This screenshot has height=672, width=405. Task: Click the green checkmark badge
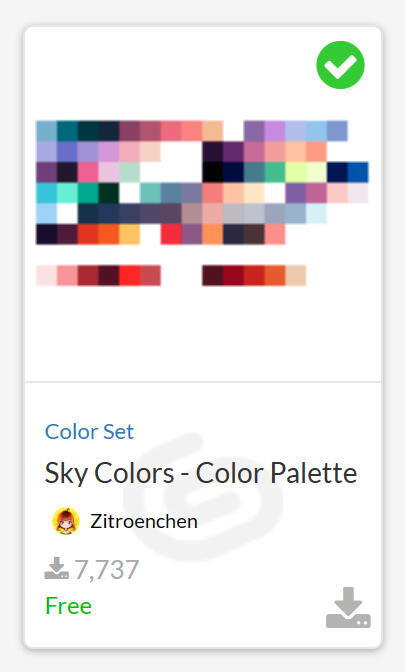pos(340,65)
